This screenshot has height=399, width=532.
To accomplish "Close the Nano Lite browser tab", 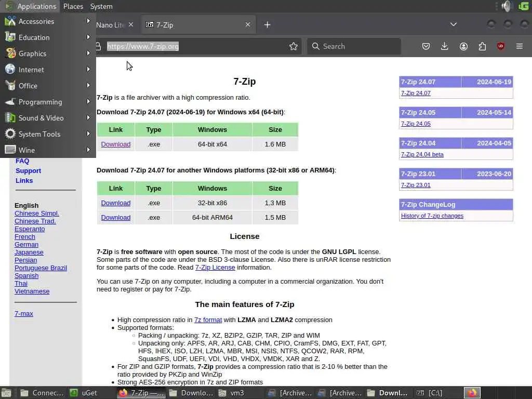I will click(131, 25).
